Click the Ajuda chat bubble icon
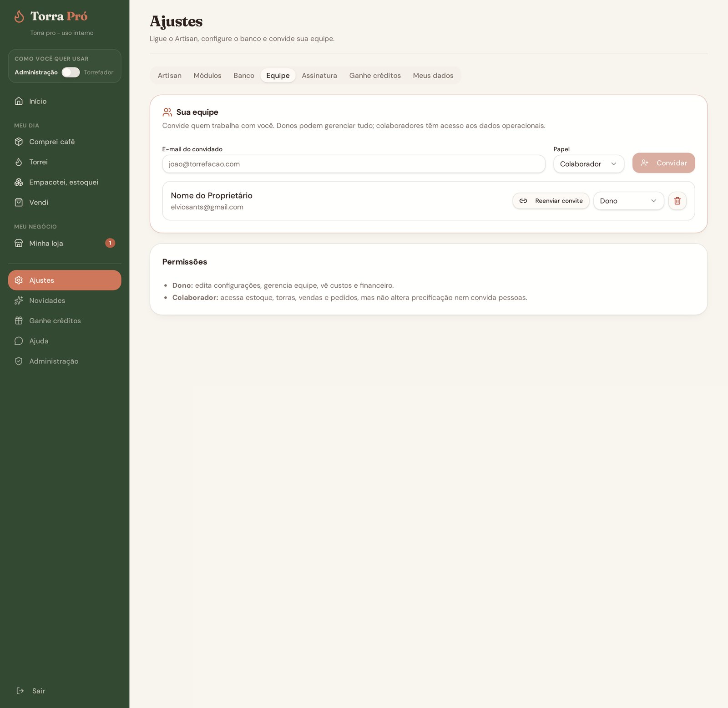 tap(19, 341)
